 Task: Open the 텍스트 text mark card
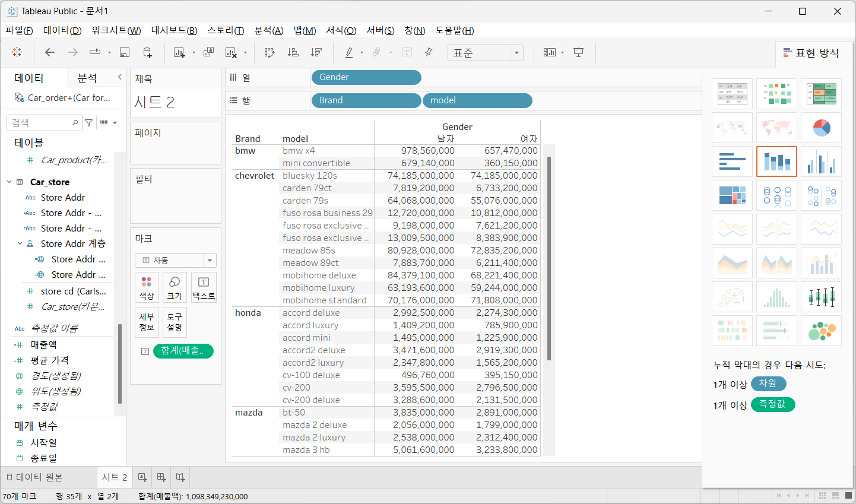[x=204, y=287]
